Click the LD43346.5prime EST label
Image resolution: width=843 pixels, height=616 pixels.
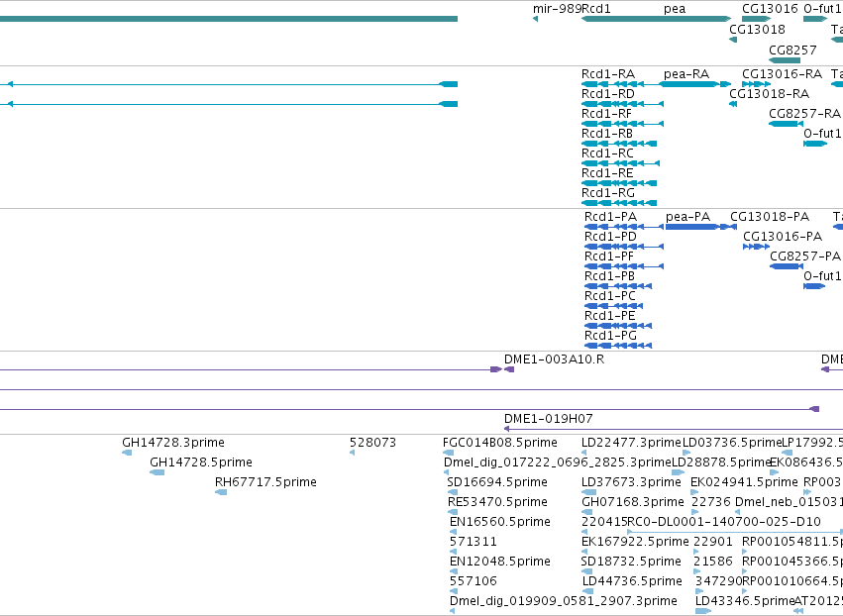point(745,601)
